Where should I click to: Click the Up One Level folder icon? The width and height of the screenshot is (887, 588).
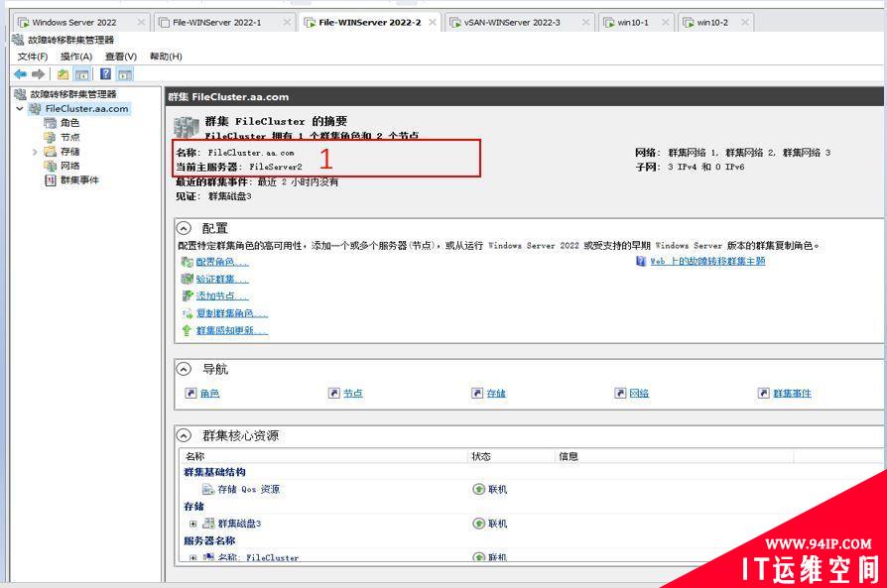[63, 74]
